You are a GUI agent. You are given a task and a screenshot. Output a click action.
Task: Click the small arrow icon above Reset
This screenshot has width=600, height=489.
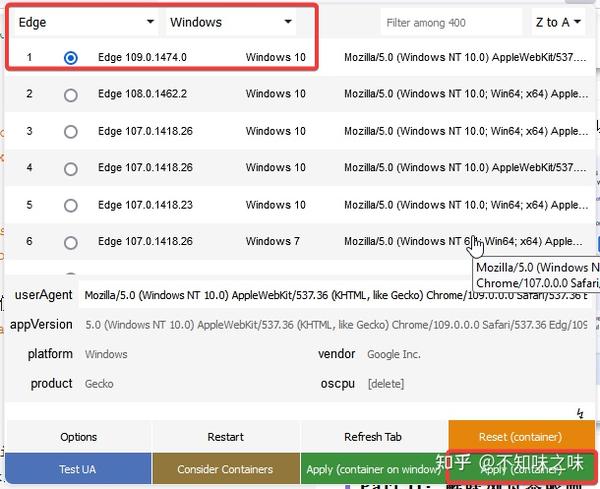click(x=580, y=413)
